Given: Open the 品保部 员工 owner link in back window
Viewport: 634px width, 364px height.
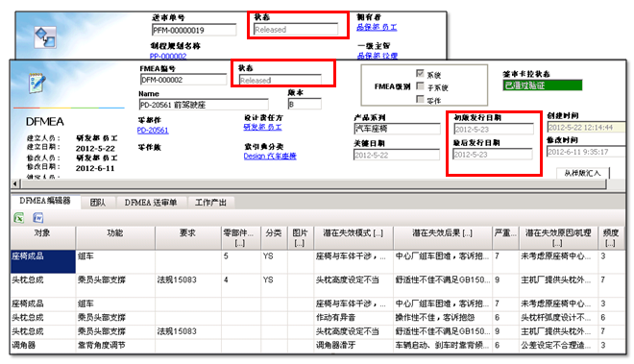Looking at the screenshot, I should pyautogui.click(x=377, y=27).
